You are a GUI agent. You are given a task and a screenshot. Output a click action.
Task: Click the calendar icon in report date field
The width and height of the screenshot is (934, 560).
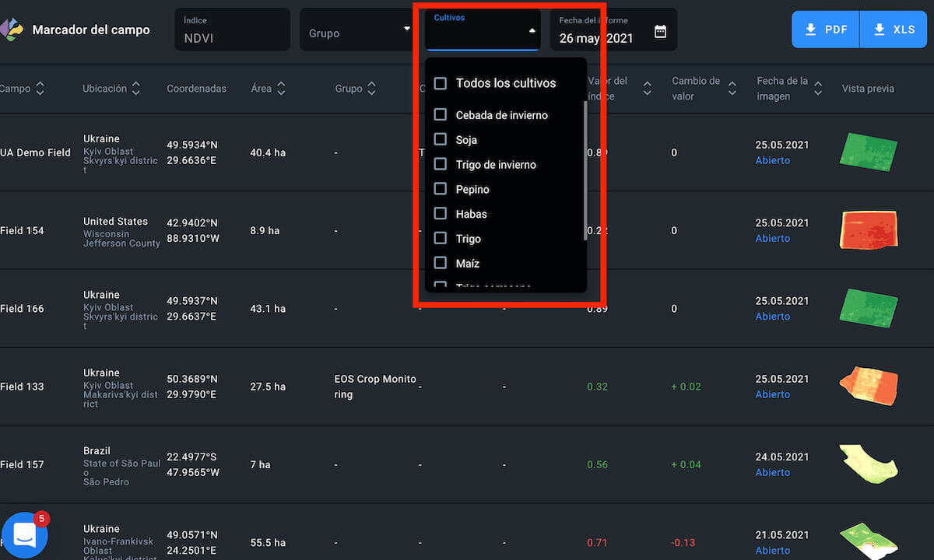point(660,32)
